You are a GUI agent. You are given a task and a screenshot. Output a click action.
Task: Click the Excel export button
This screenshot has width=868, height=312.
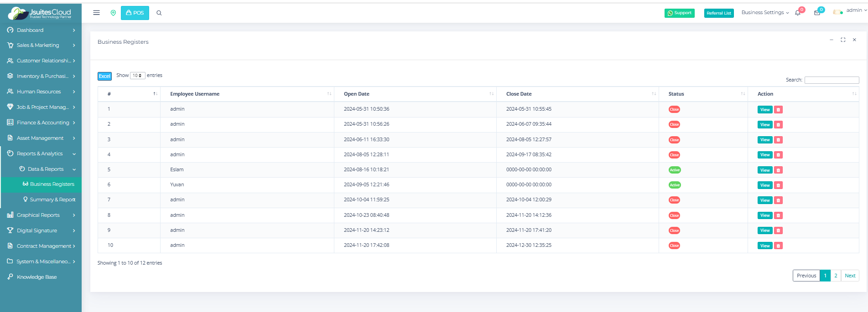click(x=104, y=76)
